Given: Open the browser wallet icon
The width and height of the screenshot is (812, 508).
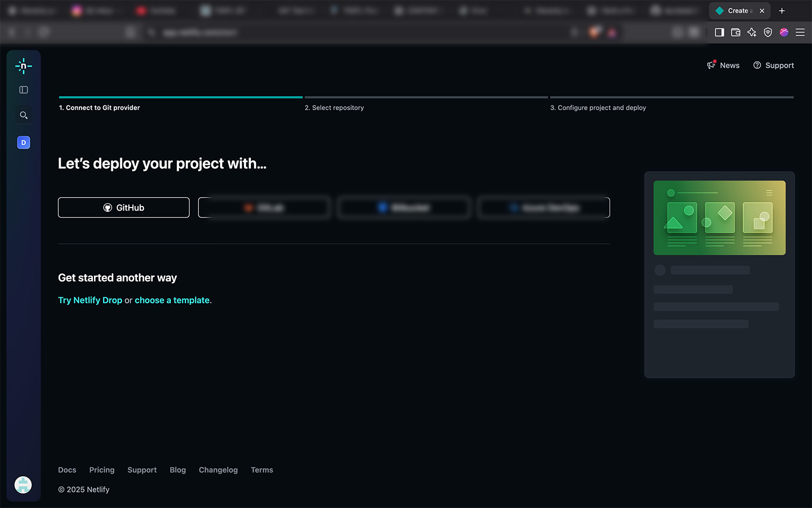Looking at the screenshot, I should (736, 32).
